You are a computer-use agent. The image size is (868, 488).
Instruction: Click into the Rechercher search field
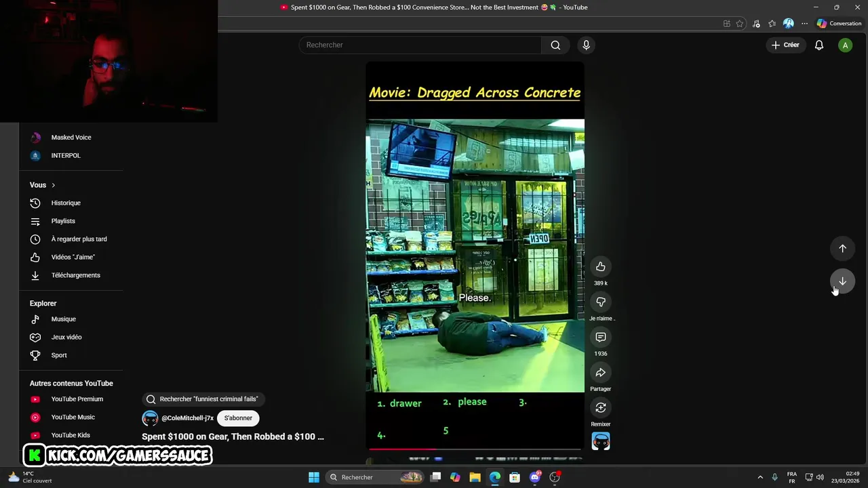[x=420, y=45]
